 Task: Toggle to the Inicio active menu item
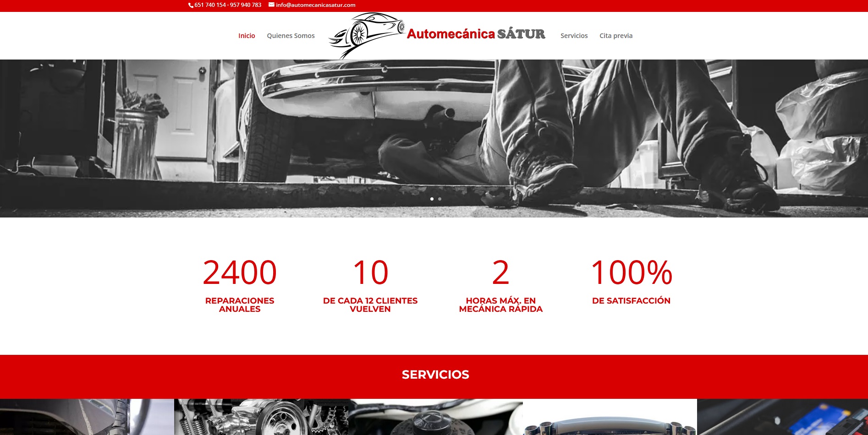pos(247,35)
